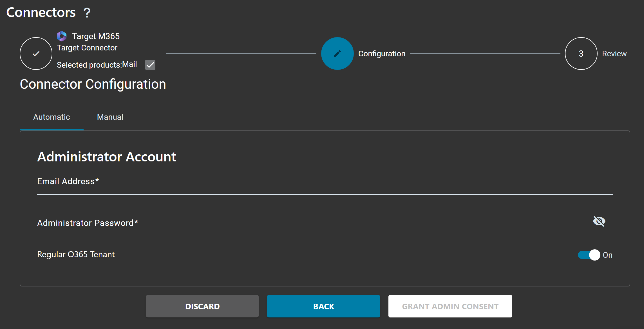Screen dimensions: 644x329
Task: Click the Microsoft 365 logo next to Target M365
Action: click(x=62, y=36)
